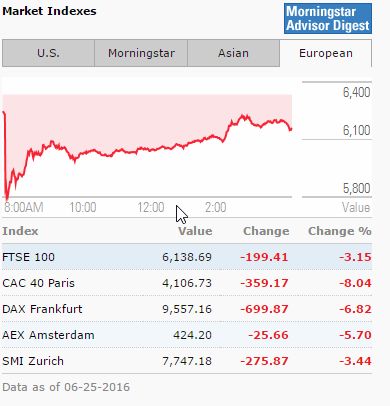Select the Asian indexes tab
The width and height of the screenshot is (390, 406).
[233, 53]
